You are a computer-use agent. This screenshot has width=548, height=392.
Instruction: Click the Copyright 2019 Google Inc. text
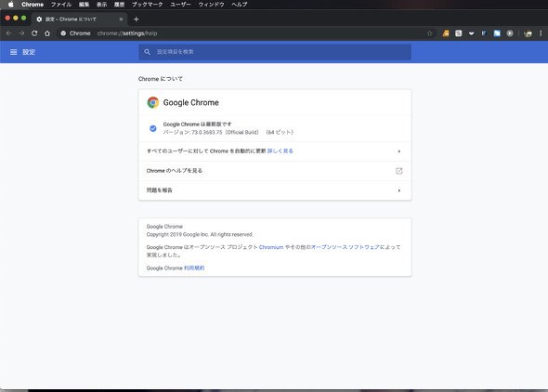pos(200,234)
